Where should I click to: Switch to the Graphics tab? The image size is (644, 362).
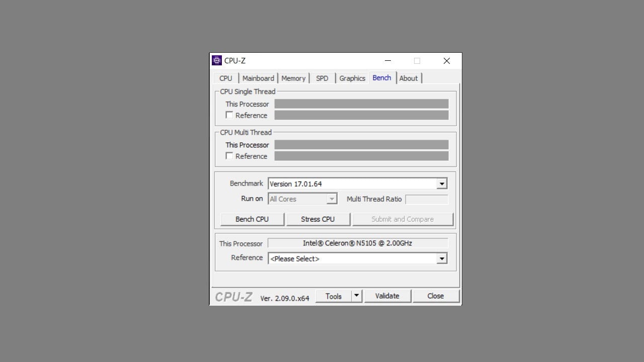coord(352,78)
